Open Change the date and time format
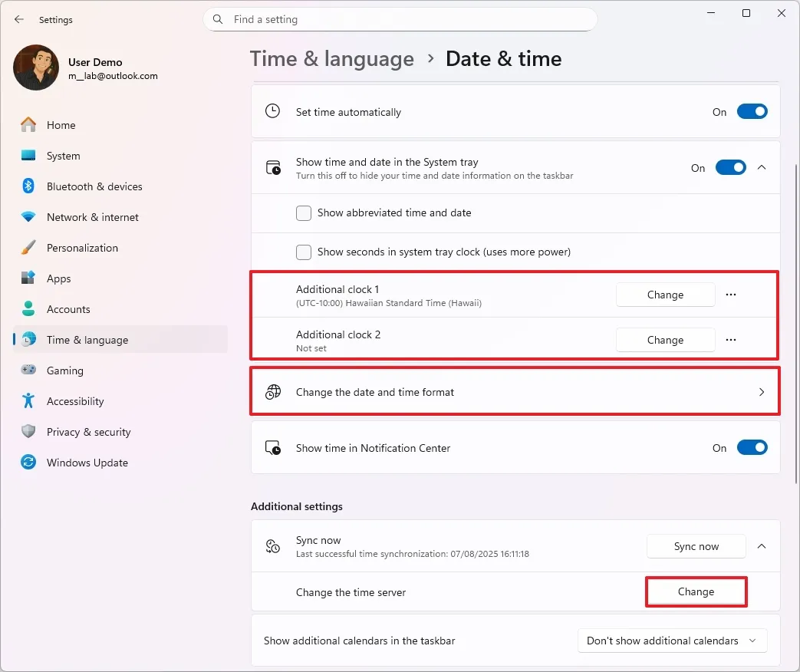This screenshot has width=800, height=672. (515, 391)
